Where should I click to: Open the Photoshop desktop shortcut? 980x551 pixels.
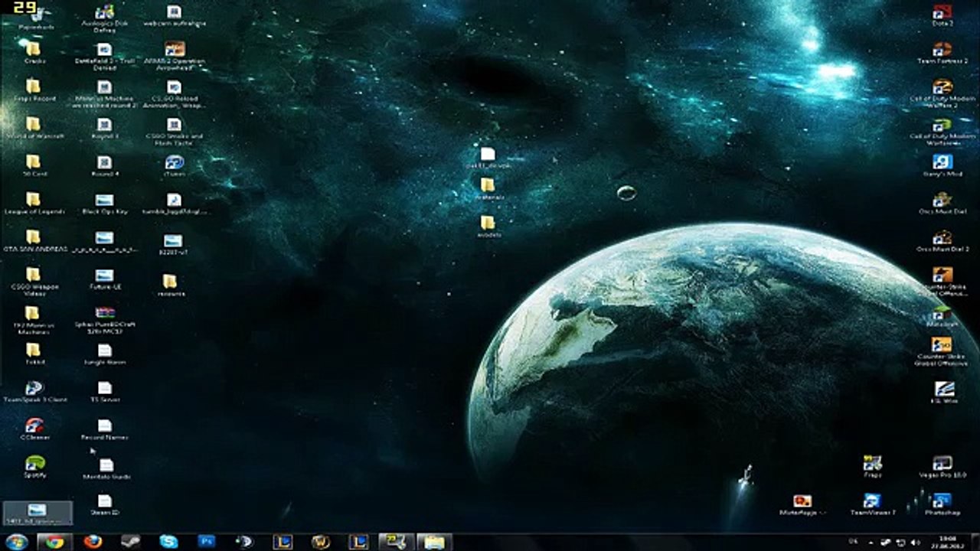pos(942,504)
